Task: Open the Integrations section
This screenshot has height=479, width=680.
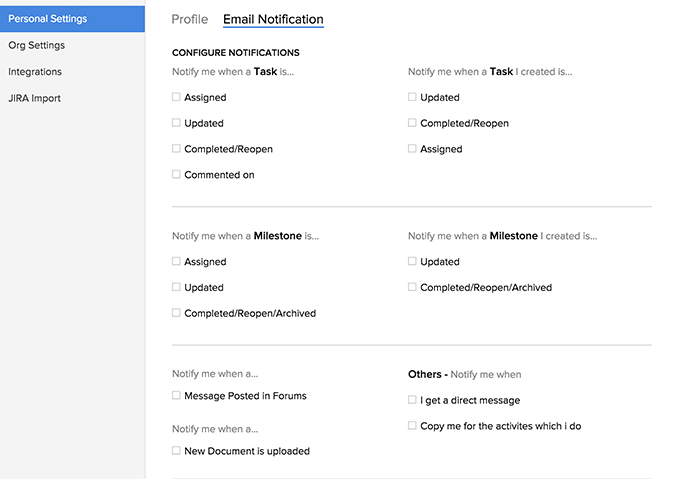Action: tap(35, 72)
